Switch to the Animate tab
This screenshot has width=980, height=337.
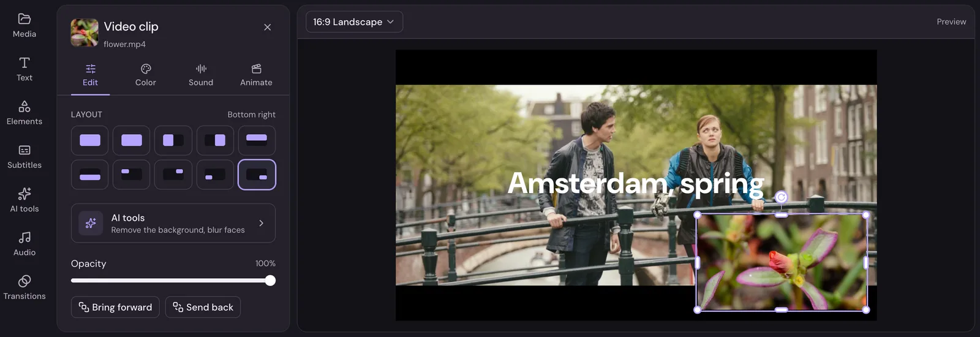click(256, 75)
